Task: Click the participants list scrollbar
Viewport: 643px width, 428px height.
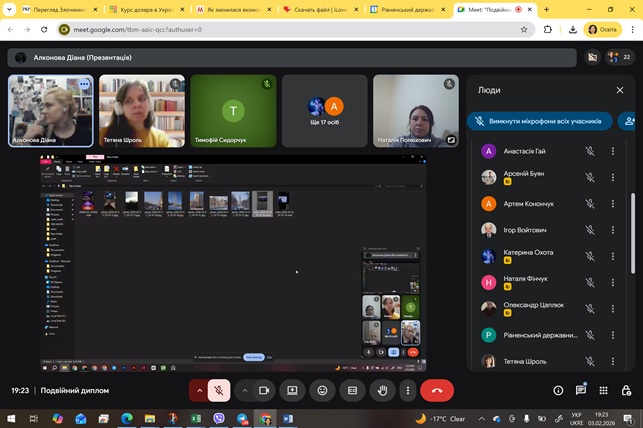Action: click(x=631, y=230)
